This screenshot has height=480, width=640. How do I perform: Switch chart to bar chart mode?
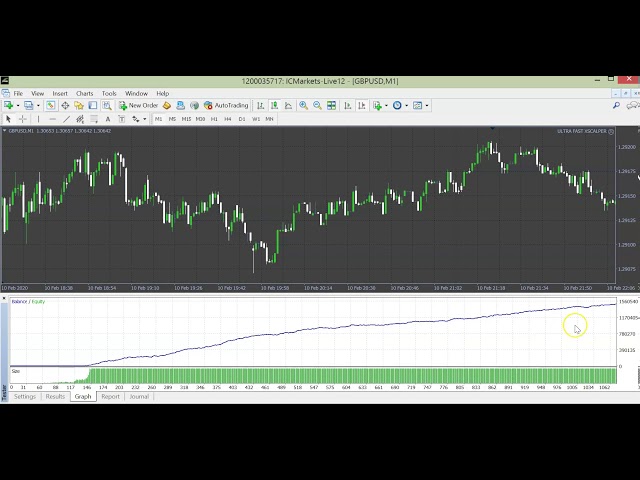pyautogui.click(x=260, y=105)
